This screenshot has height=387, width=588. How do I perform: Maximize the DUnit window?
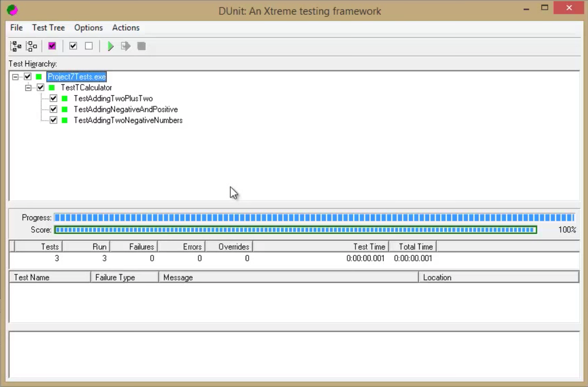pos(545,8)
